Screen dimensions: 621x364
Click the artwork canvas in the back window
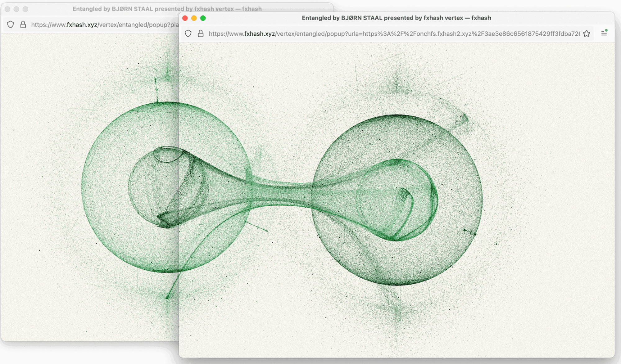[90, 187]
